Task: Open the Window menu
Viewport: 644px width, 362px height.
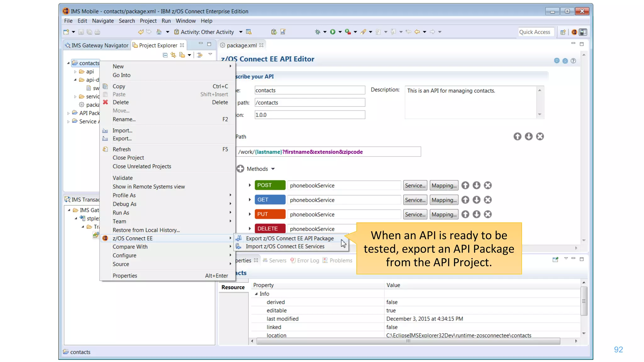Action: click(186, 21)
